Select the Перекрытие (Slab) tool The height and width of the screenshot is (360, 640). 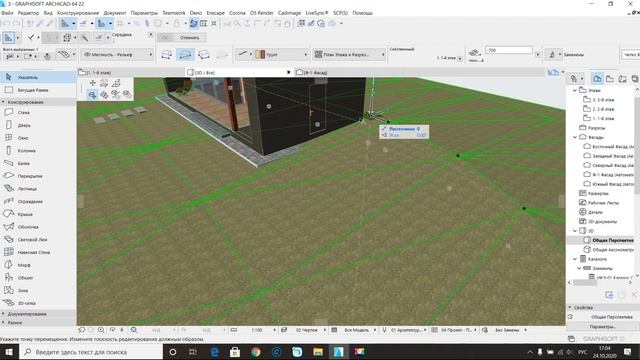pyautogui.click(x=38, y=176)
